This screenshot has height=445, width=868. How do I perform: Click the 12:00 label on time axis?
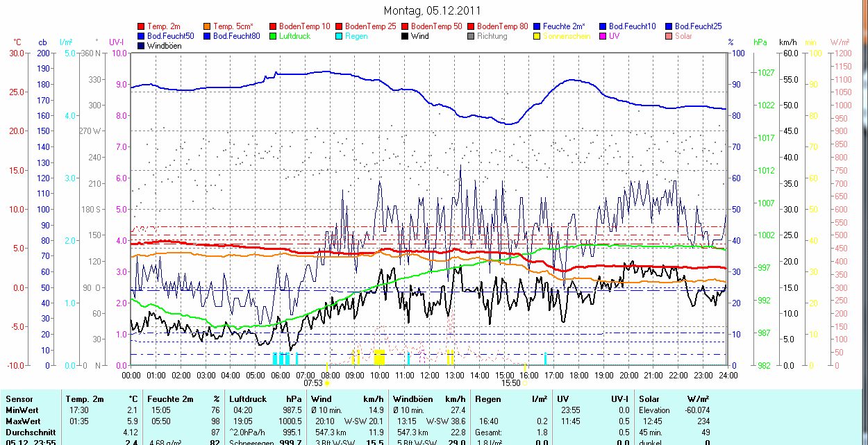[x=429, y=376]
